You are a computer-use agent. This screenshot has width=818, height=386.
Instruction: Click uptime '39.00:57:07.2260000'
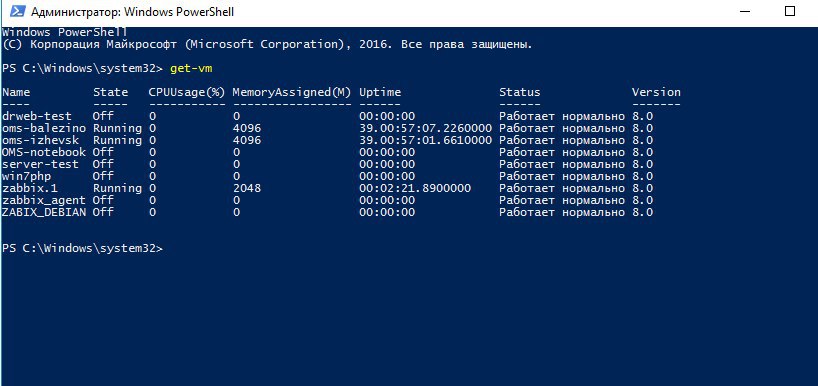pos(426,128)
